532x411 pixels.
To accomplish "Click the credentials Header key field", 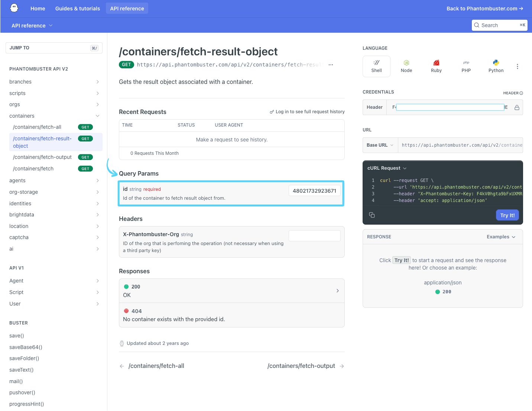I will coord(450,107).
